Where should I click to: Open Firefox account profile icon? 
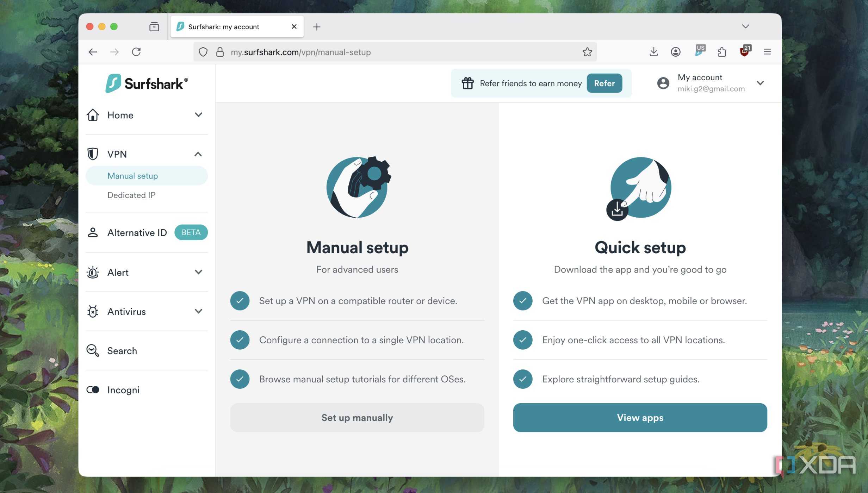(675, 52)
